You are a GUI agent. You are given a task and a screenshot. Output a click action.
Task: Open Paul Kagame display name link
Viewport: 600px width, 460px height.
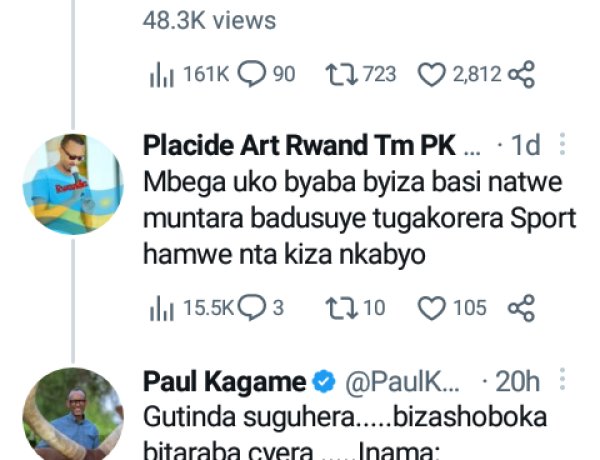coord(225,382)
